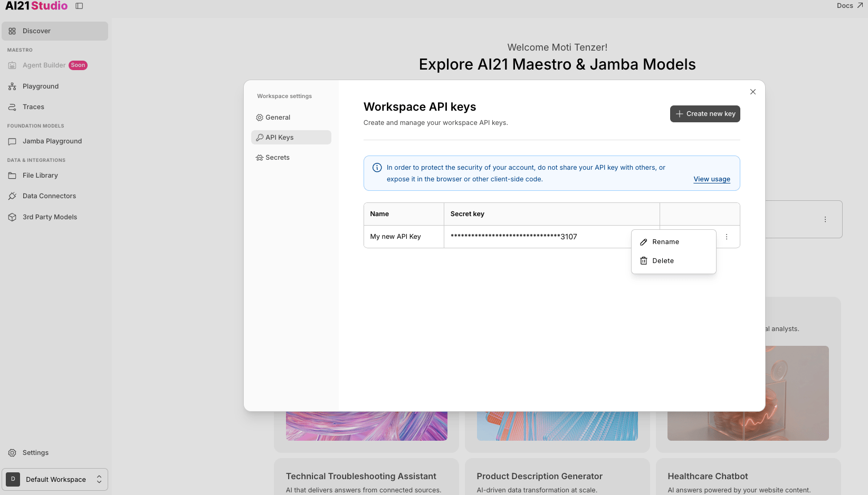Click the Data Connectors plug icon

12,196
